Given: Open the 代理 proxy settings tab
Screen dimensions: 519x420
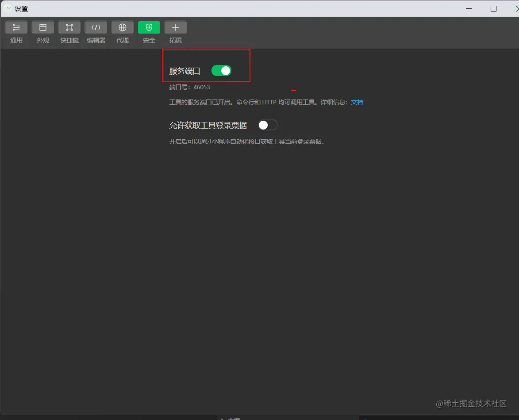Looking at the screenshot, I should [123, 32].
